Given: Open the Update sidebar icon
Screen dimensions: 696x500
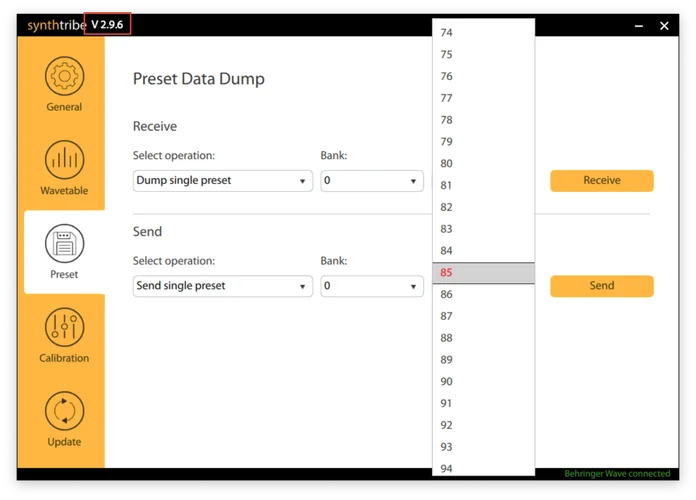Looking at the screenshot, I should [64, 412].
